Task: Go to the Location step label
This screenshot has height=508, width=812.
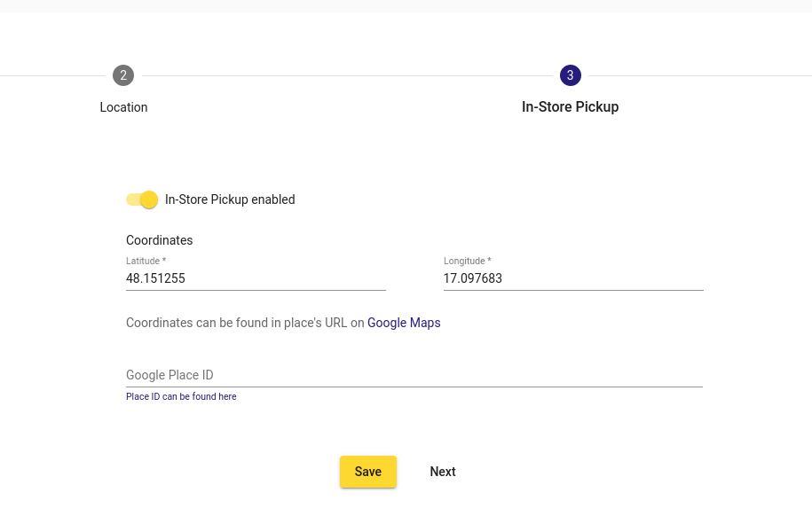Action: click(x=123, y=107)
